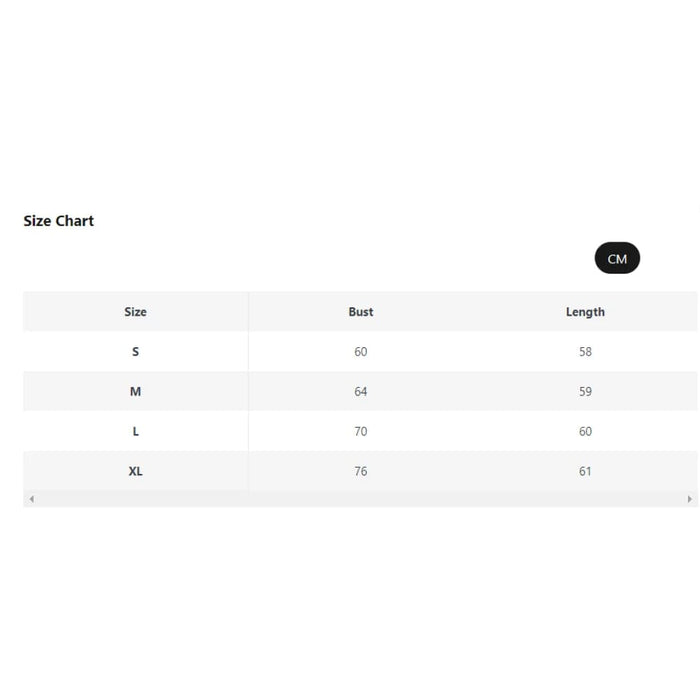
Task: Click the S size row label
Action: pos(136,352)
